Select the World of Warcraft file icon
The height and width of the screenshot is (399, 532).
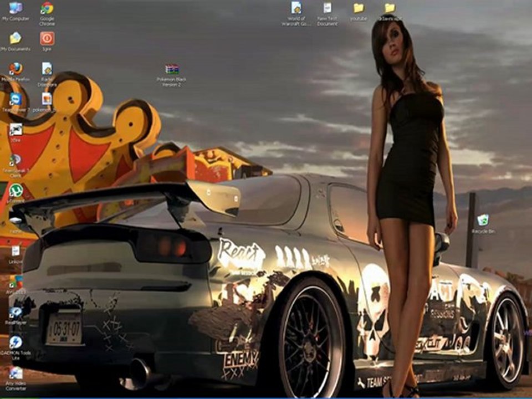[x=296, y=8]
